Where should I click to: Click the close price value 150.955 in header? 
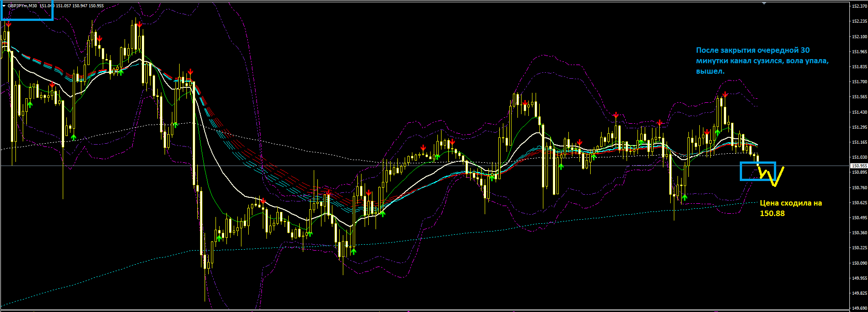(96, 6)
